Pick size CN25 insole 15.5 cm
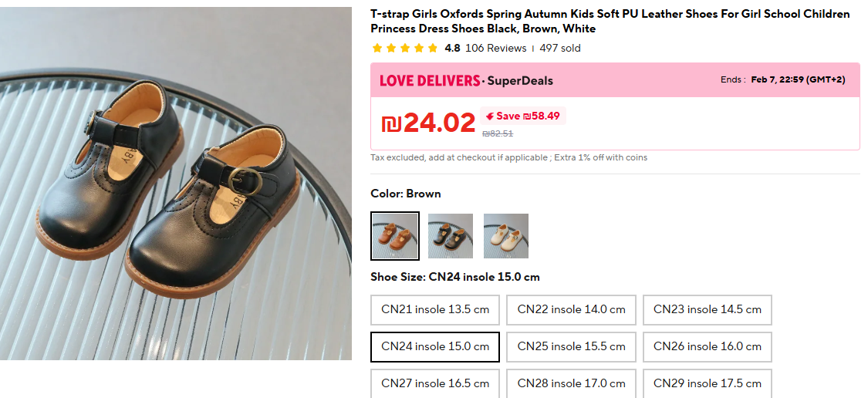Viewport: 868px width, 398px height. point(571,346)
